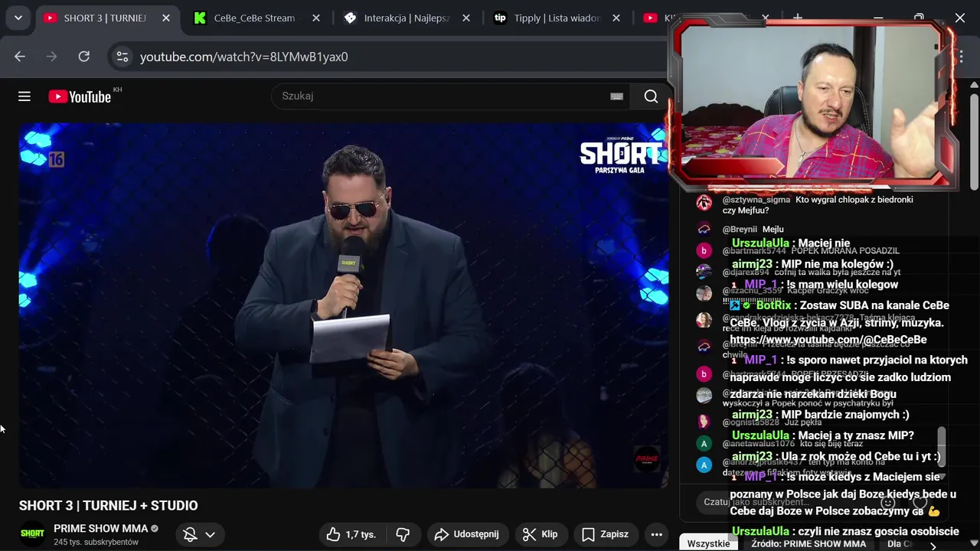Click the @sztywna_sigma chat avatar
980x551 pixels.
pos(704,203)
